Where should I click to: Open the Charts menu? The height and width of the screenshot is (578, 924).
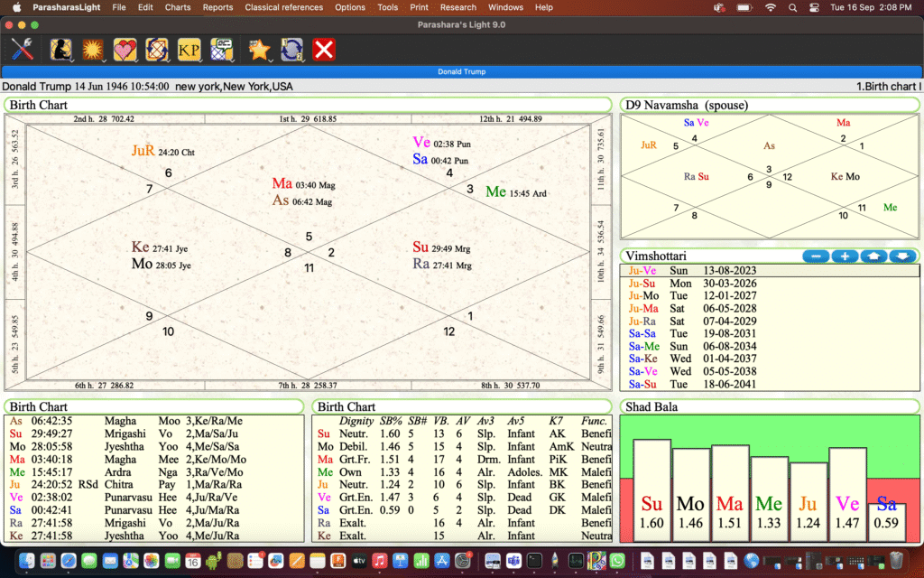178,7
